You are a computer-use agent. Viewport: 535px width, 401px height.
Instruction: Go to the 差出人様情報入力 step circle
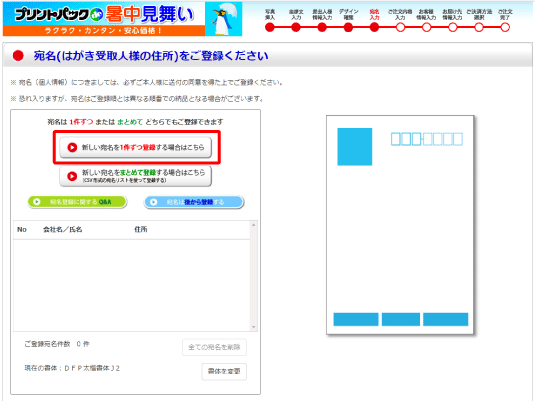(x=322, y=27)
